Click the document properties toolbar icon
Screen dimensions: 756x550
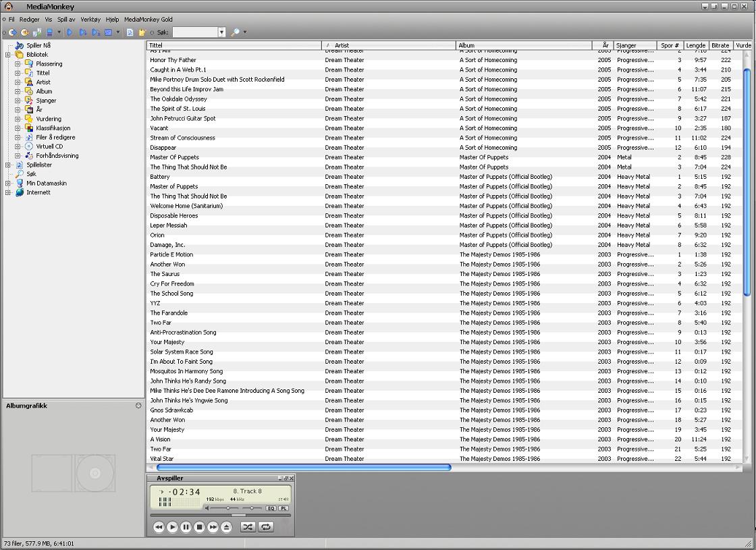pyautogui.click(x=130, y=32)
